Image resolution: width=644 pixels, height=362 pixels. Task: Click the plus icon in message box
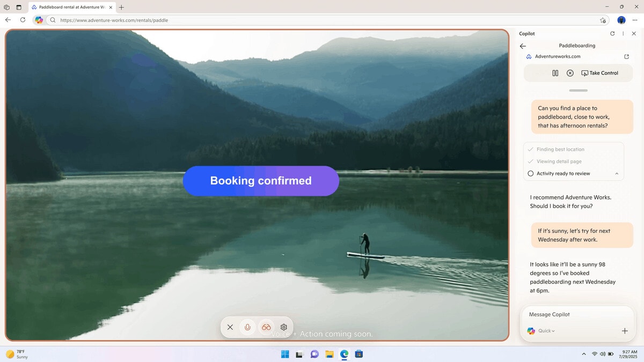tap(625, 331)
